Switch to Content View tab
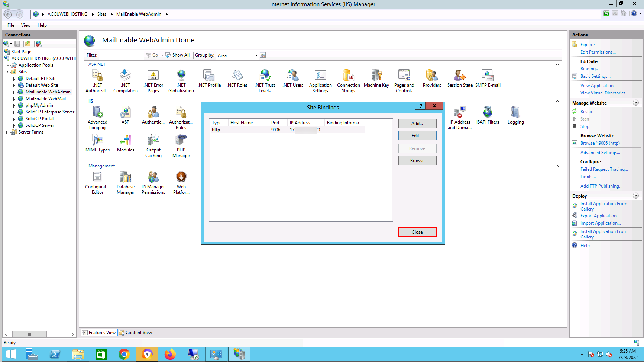Screen dimensions: 644x362 click(136, 333)
